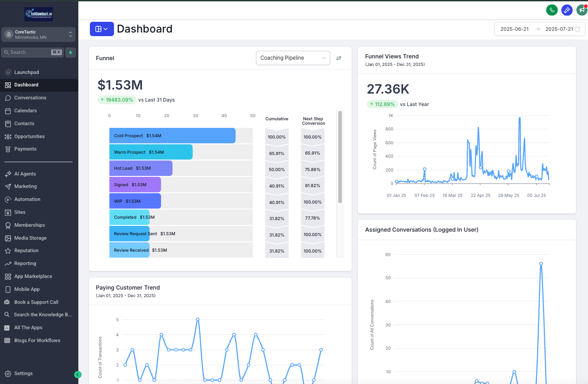The width and height of the screenshot is (588, 384).
Task: Click the Book a Support Call icon
Action: pos(7,302)
